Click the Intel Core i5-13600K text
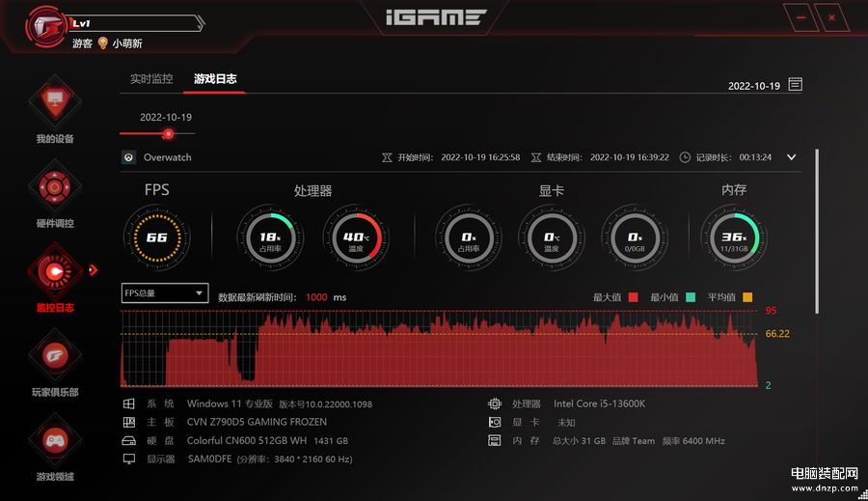Viewport: 868px width, 501px height. [600, 404]
